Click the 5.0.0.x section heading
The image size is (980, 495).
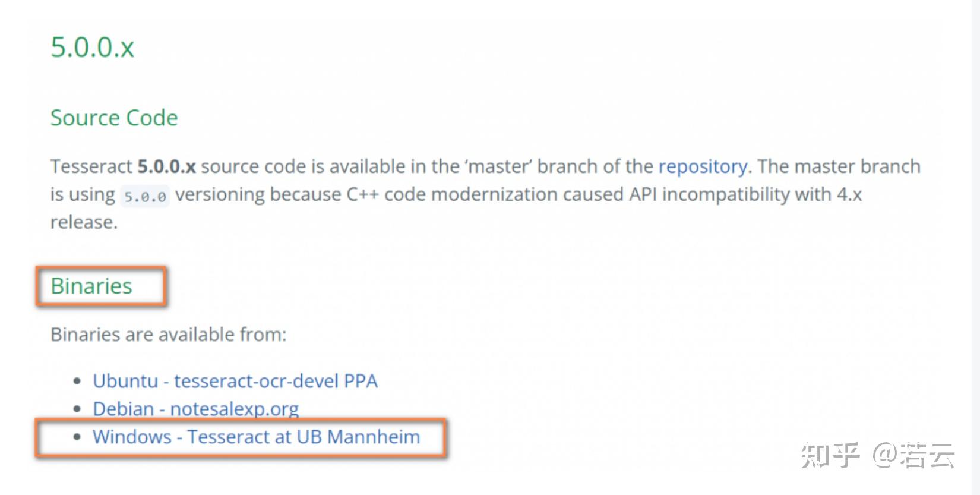click(x=93, y=47)
